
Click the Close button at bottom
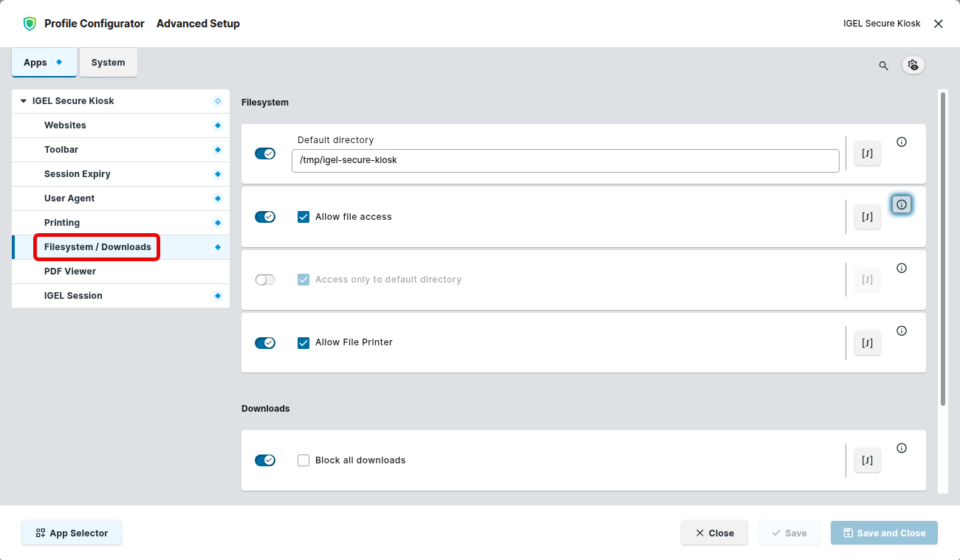coord(714,533)
